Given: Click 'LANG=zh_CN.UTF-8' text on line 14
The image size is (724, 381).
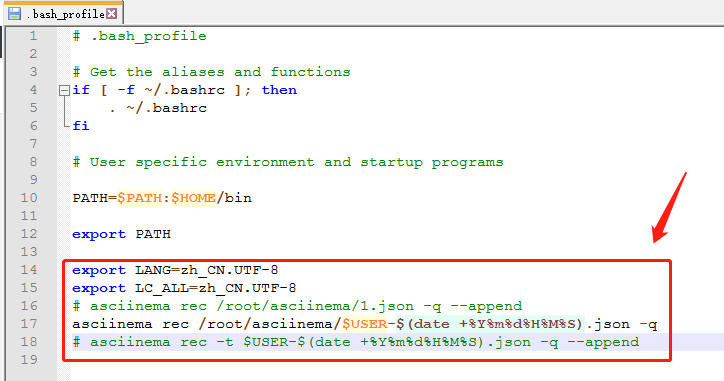Looking at the screenshot, I should click(x=206, y=270).
